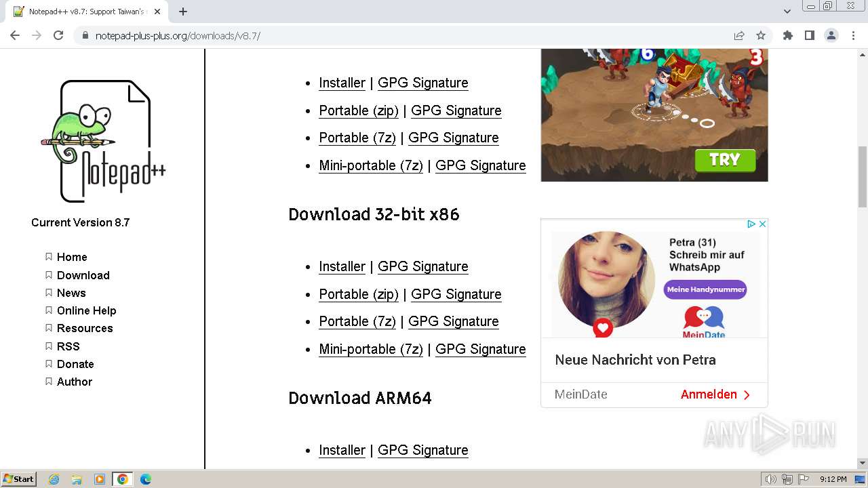Close the Notepad++ v8.7 tab

pos(157,12)
